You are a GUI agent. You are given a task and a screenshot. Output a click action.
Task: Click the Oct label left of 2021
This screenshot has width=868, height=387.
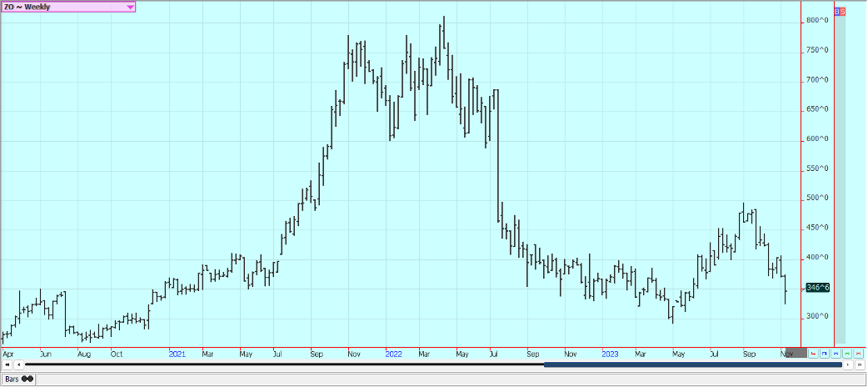[x=117, y=353]
